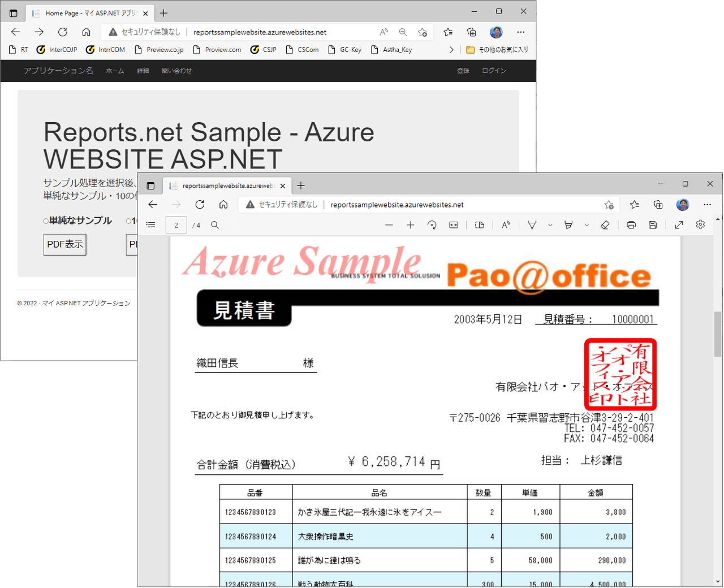Enter PDF full screen mode
Screen dimensions: 724x588
tap(679, 224)
